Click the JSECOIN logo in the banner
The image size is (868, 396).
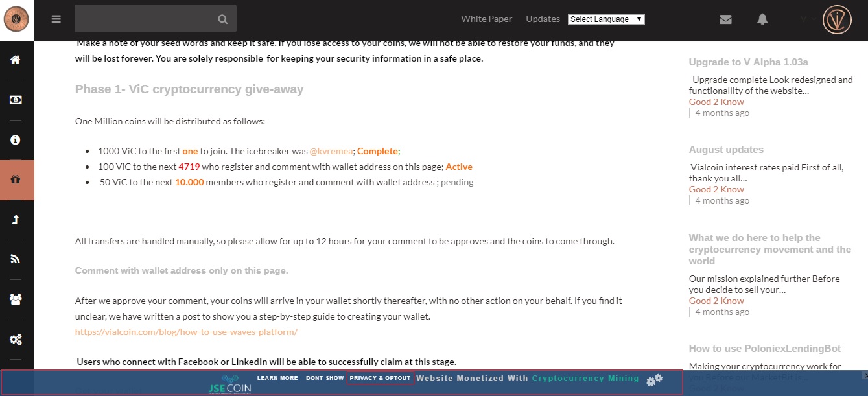[229, 384]
